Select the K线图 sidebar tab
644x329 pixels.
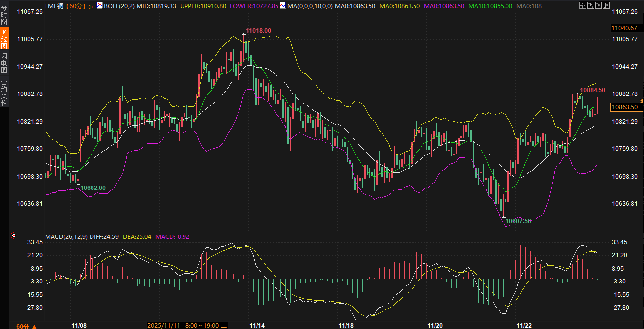click(4, 38)
